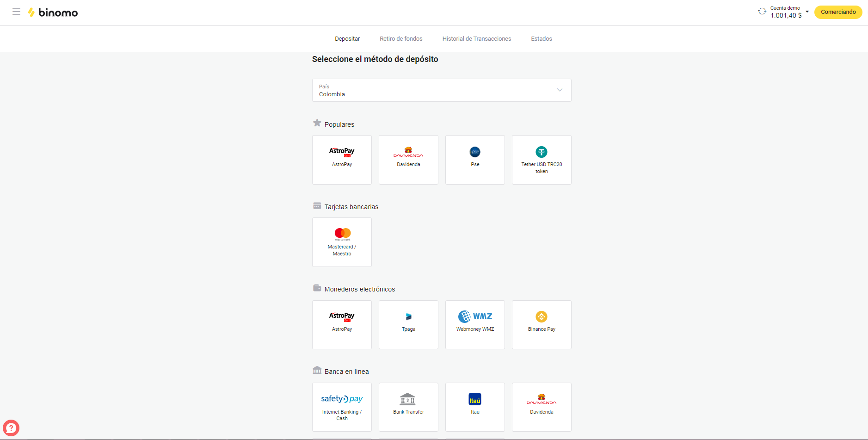Select Binance Pay wallet
Image resolution: width=868 pixels, height=440 pixels.
542,325
